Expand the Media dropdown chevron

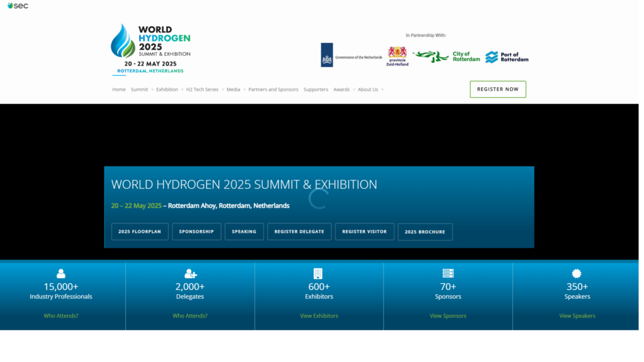[x=245, y=89]
